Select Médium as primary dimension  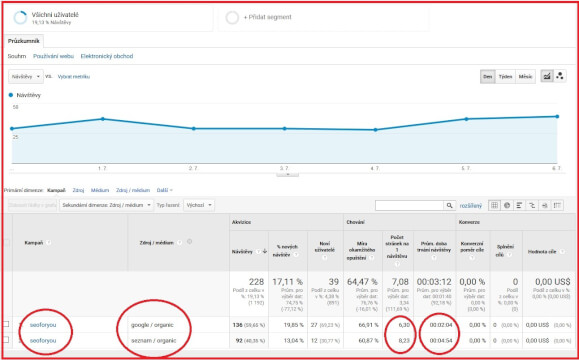(100, 190)
